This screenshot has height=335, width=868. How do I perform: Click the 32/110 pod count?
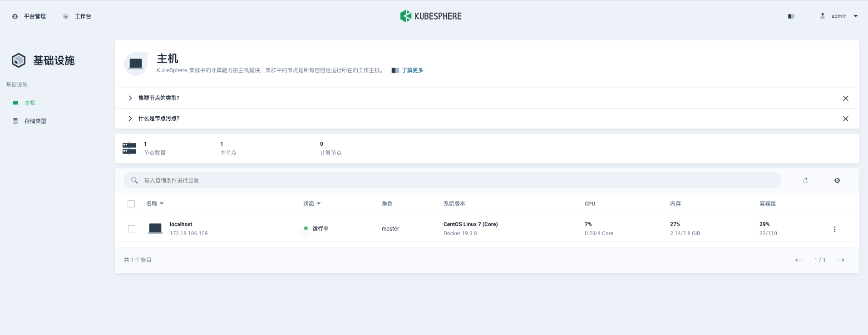[x=768, y=233]
